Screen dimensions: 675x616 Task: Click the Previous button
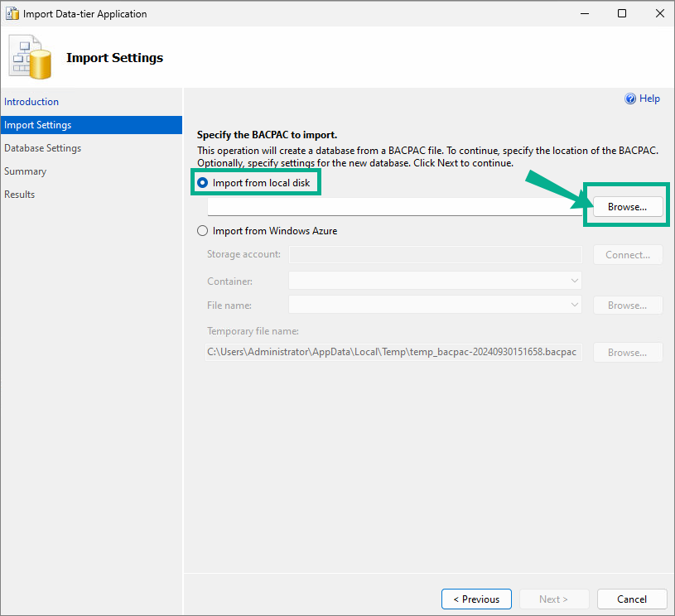click(x=476, y=599)
